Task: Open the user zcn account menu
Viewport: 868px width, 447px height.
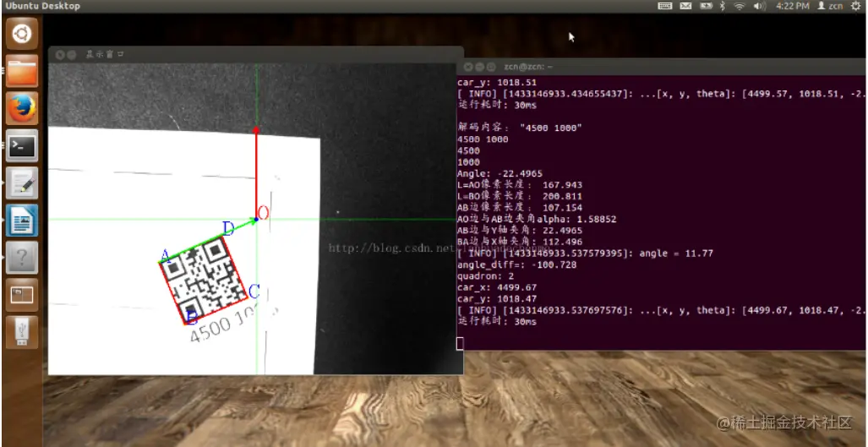Action: (830, 6)
